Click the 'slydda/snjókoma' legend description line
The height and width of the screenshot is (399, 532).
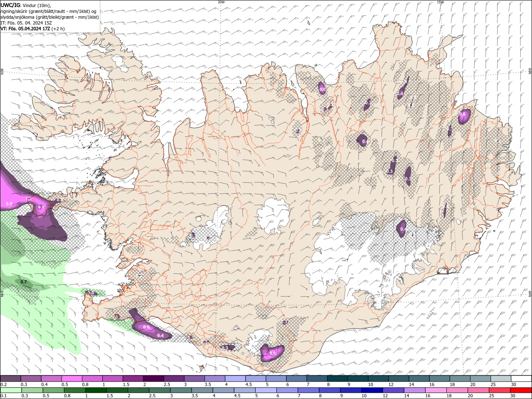[49, 17]
